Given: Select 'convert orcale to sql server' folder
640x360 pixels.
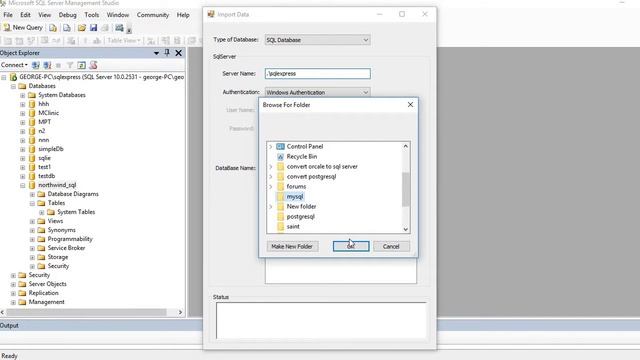Looking at the screenshot, I should (322, 167).
